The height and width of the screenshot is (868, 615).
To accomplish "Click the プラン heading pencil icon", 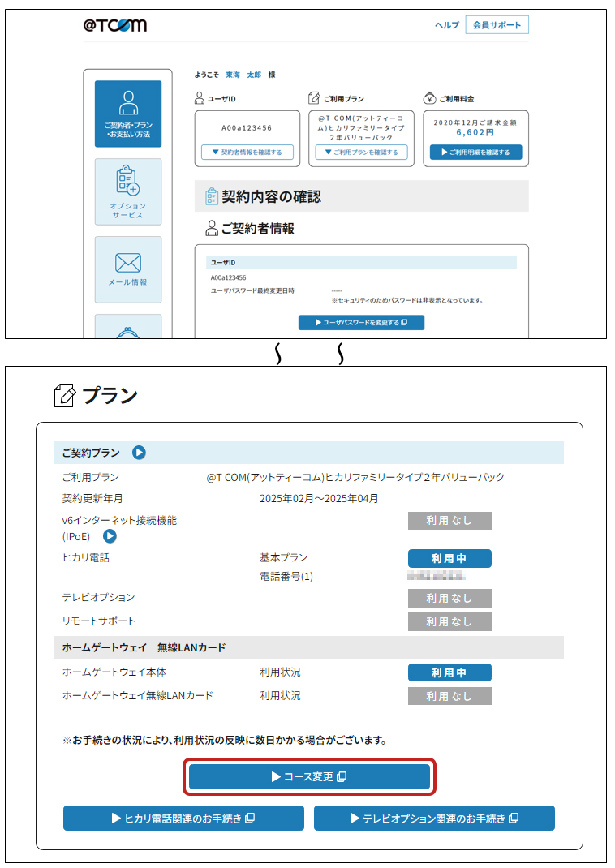I will coord(65,395).
